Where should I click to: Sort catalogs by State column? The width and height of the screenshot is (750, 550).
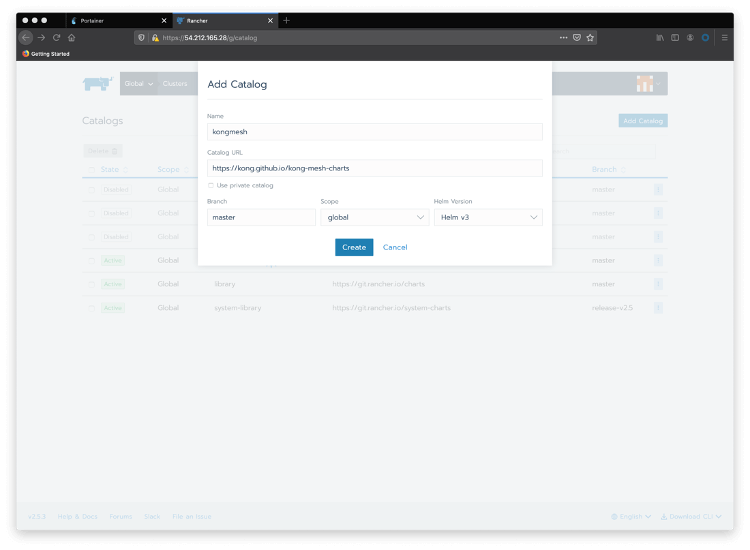pyautogui.click(x=114, y=169)
